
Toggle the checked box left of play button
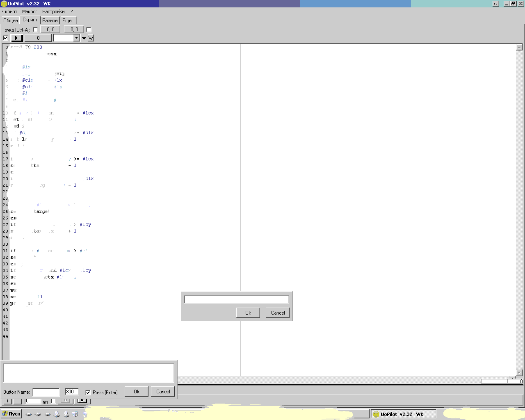(x=5, y=38)
